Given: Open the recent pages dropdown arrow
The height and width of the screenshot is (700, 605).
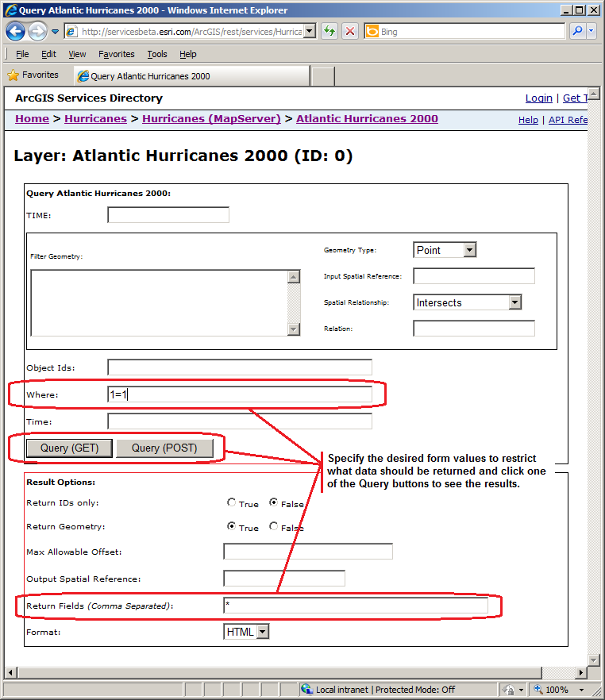Looking at the screenshot, I should [55, 32].
